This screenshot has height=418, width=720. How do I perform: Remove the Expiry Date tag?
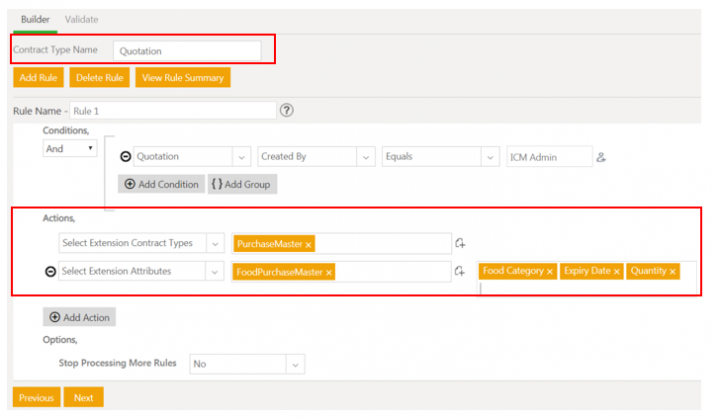617,271
